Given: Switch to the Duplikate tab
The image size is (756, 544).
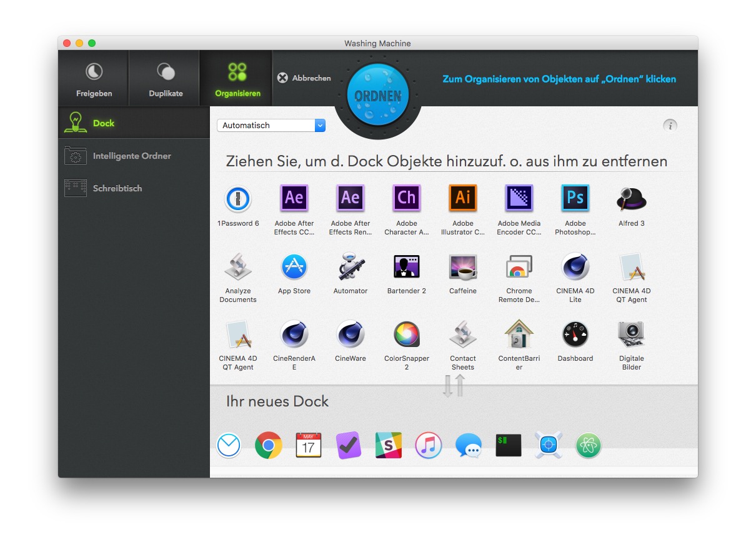Looking at the screenshot, I should 166,79.
